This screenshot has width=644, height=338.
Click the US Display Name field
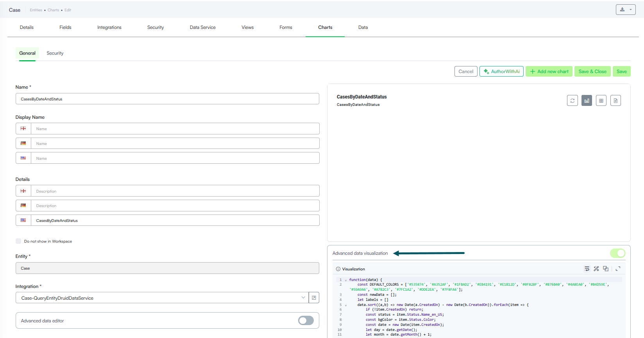(x=175, y=158)
